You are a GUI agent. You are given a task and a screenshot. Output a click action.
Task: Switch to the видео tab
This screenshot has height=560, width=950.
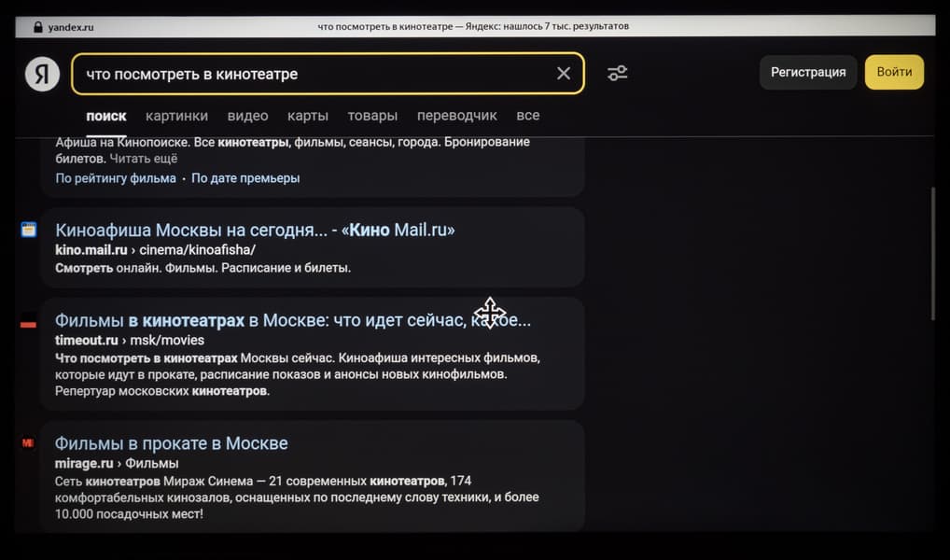point(248,116)
